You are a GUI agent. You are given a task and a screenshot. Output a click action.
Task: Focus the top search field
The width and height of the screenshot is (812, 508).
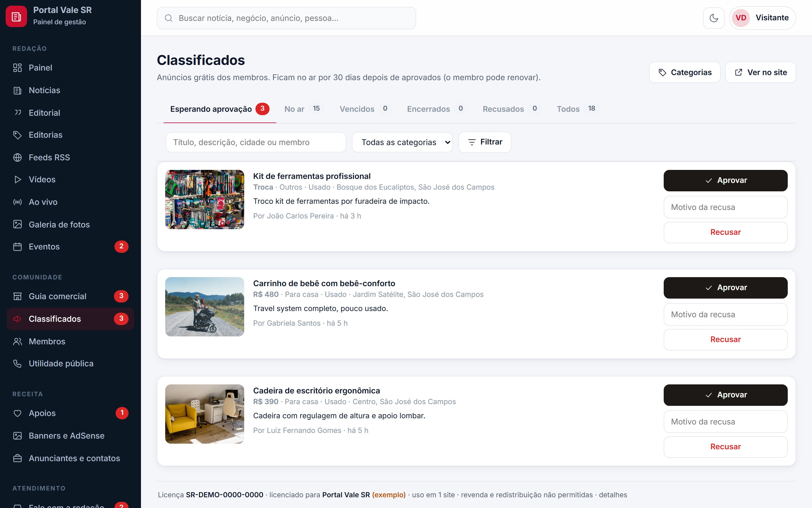(286, 18)
